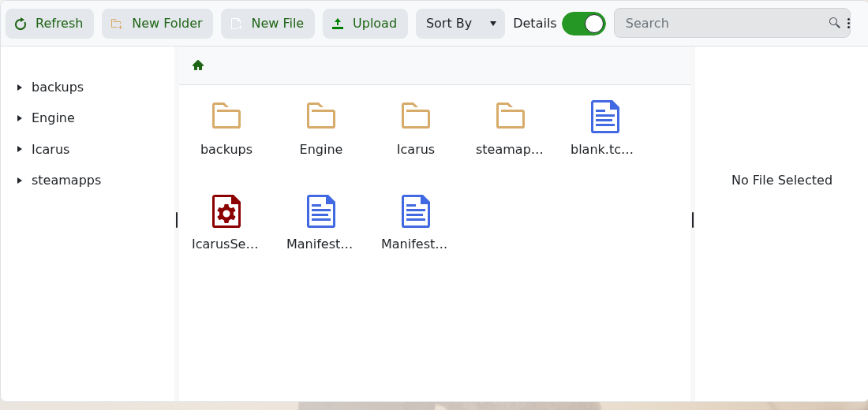Image resolution: width=868 pixels, height=410 pixels.
Task: Select the blank.tc... document file icon
Action: click(x=605, y=116)
